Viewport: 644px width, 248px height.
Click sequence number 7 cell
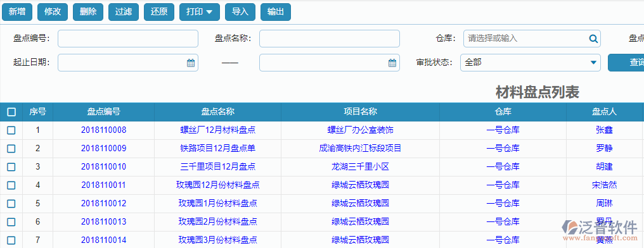(x=38, y=240)
